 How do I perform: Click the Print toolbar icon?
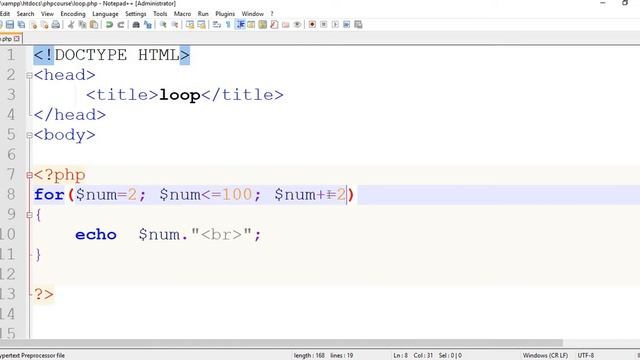coord(56,25)
